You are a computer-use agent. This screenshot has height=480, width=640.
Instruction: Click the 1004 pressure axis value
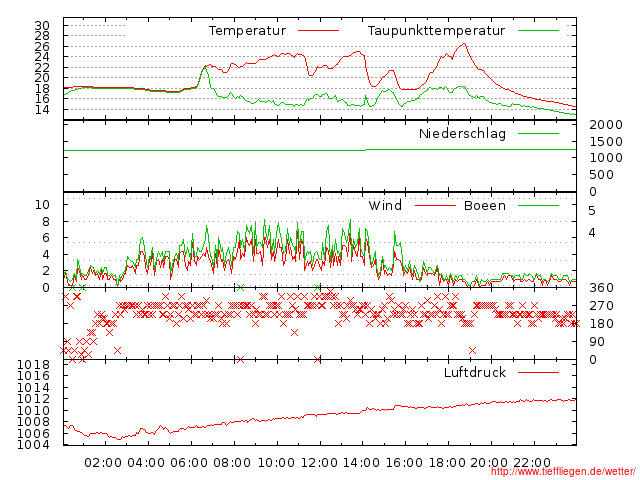[33, 444]
